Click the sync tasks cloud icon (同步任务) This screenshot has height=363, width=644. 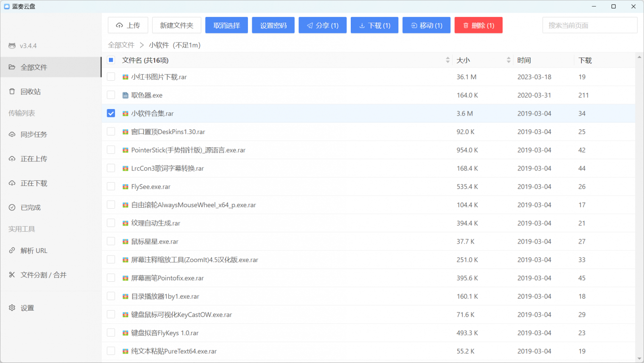click(12, 135)
